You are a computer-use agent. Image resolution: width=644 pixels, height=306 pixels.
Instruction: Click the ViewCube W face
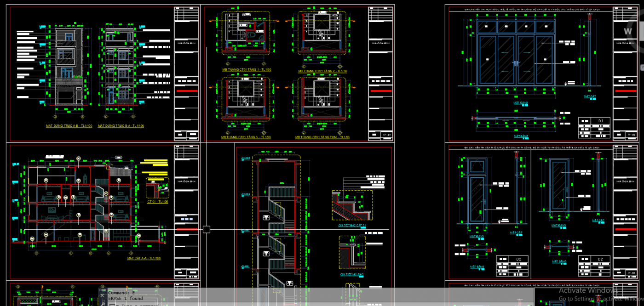point(628,31)
